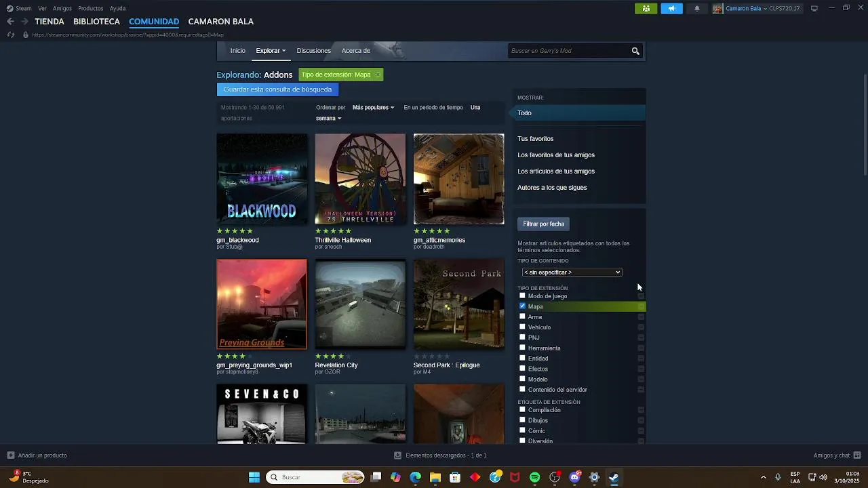Click the search magnifier in Garry's Mod search
868x488 pixels.
tap(635, 51)
